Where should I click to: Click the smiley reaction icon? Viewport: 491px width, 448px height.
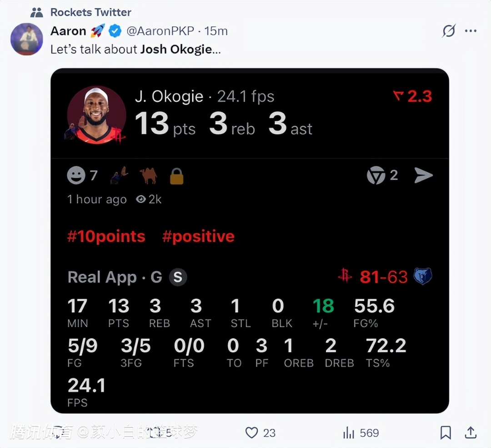click(76, 175)
